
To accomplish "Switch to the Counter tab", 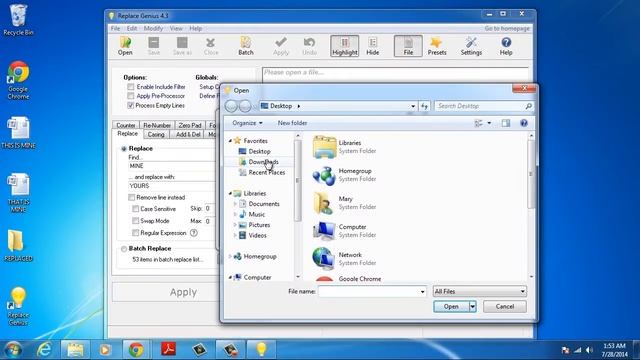I will point(126,125).
